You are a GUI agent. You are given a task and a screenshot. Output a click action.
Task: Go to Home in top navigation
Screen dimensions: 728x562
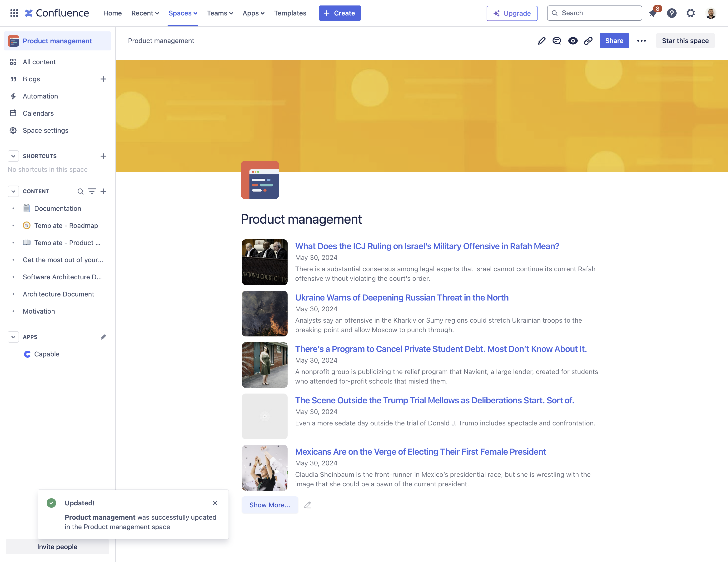112,13
